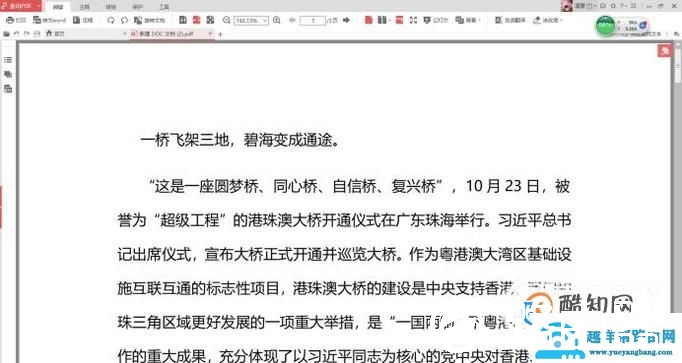
Task: Open the background dropdown button
Action: (x=468, y=20)
